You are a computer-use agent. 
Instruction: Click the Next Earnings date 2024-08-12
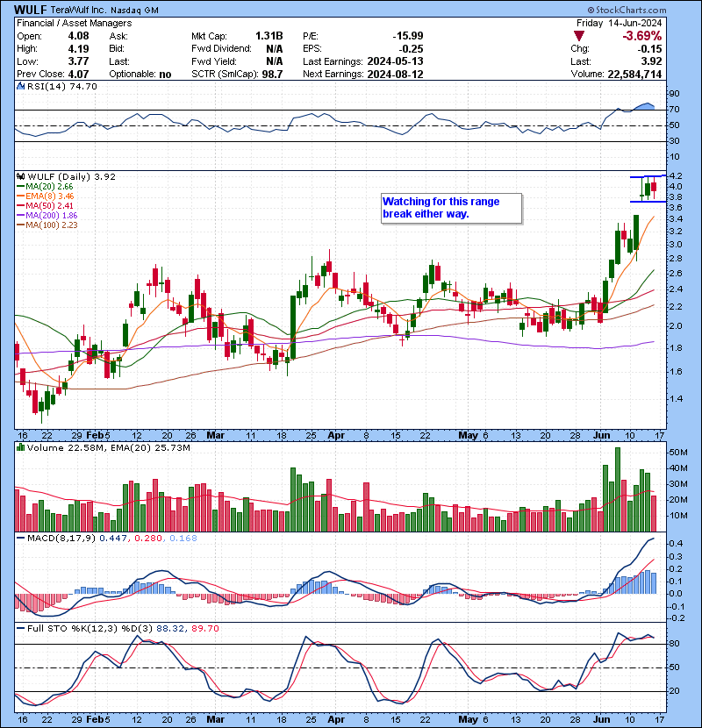(x=395, y=74)
